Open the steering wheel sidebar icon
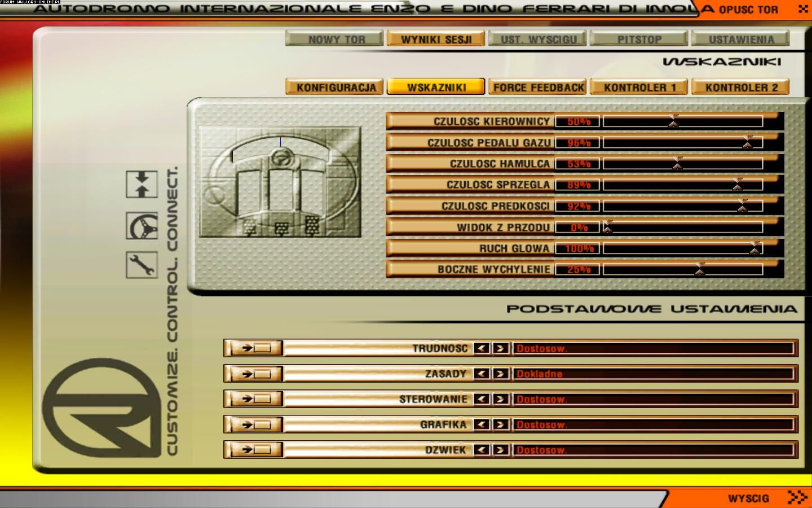The width and height of the screenshot is (812, 508). tap(142, 226)
